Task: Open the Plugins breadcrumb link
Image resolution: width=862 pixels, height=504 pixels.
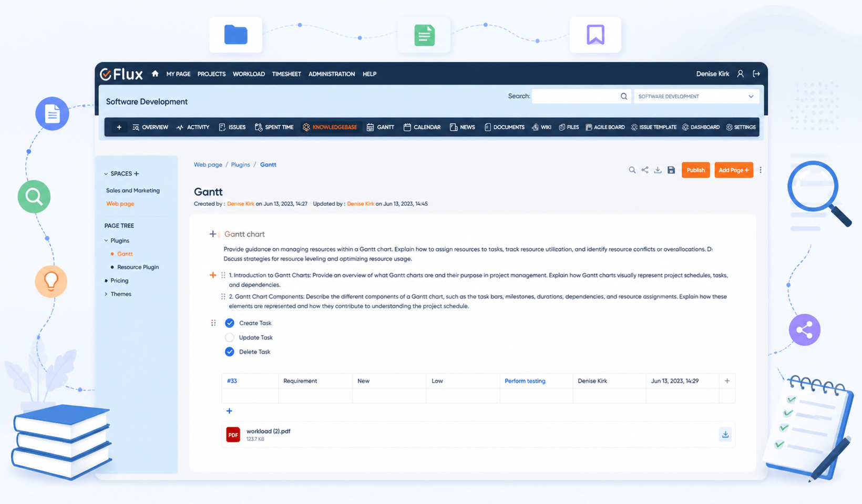Action: 240,164
